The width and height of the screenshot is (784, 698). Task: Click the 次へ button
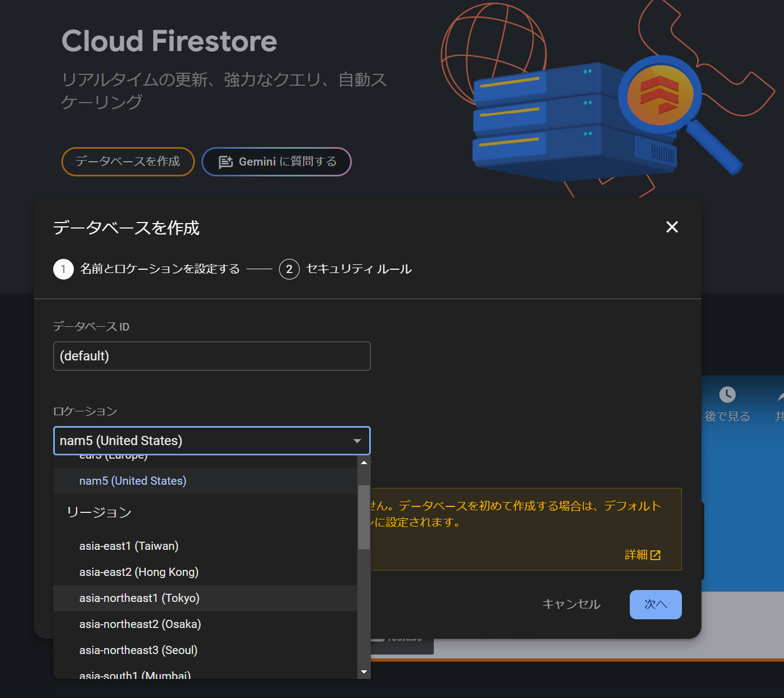click(x=656, y=605)
